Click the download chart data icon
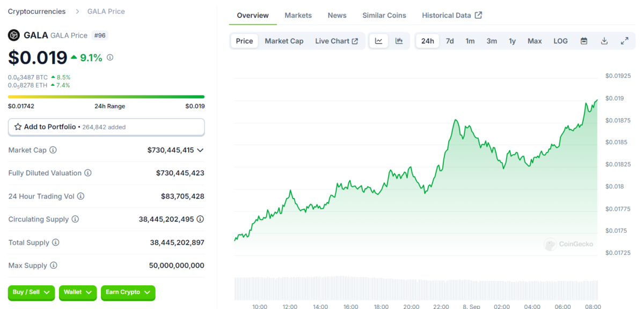 coord(604,41)
